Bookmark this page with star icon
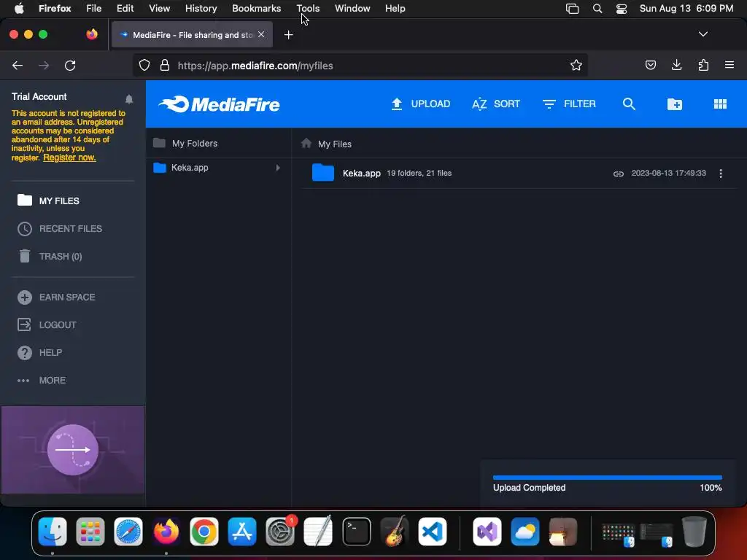The height and width of the screenshot is (560, 747). [x=576, y=65]
